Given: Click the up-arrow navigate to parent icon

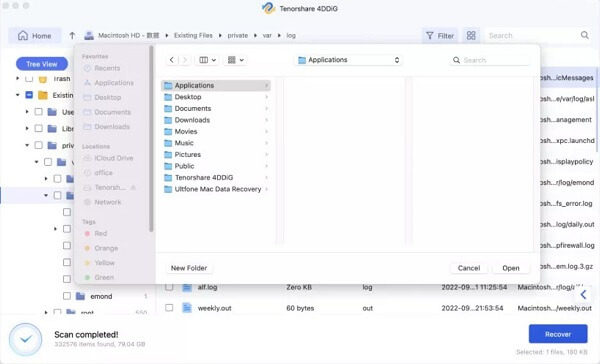Looking at the screenshot, I should [x=72, y=36].
